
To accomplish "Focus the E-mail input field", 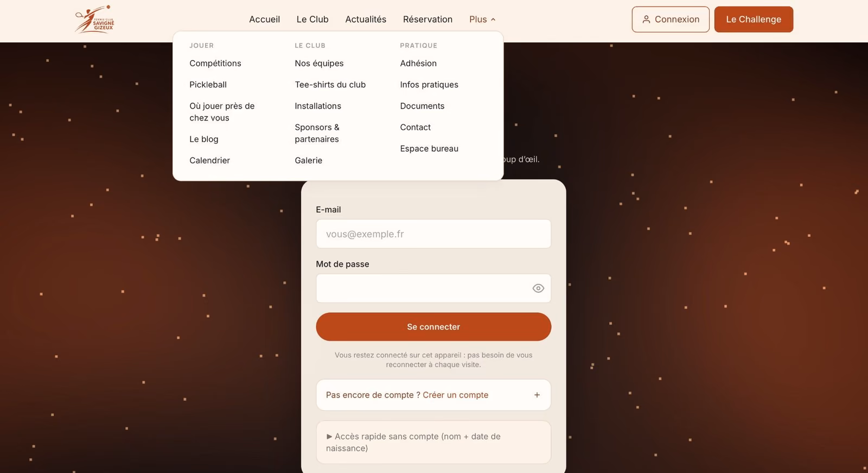I will (x=433, y=234).
